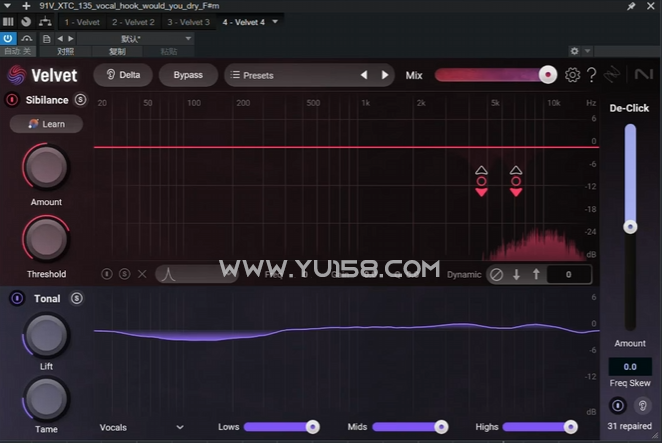Open Velvet settings gear next to Mix
The width and height of the screenshot is (662, 443).
click(572, 75)
